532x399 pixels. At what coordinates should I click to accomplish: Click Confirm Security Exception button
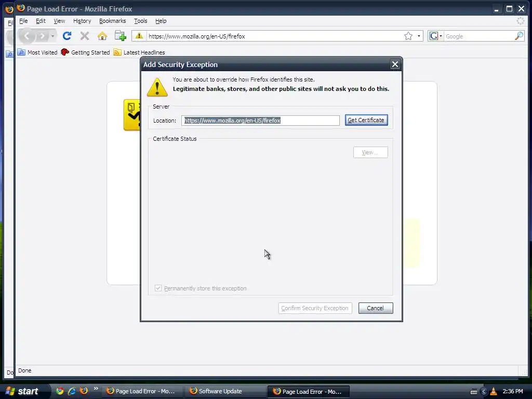315,308
